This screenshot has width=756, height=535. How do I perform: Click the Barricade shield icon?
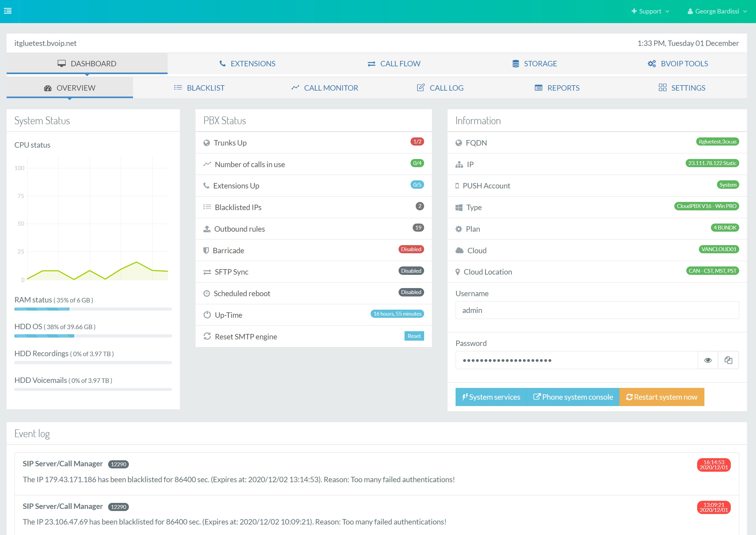pyautogui.click(x=207, y=250)
